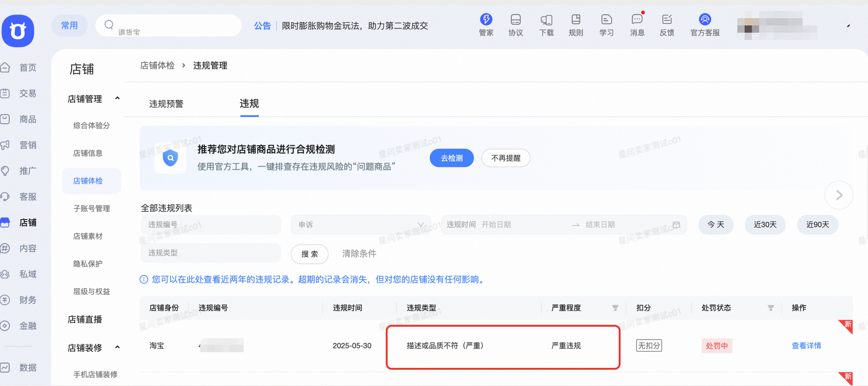This screenshot has width=868, height=386.
Task: Click 清除条件 link
Action: (359, 254)
